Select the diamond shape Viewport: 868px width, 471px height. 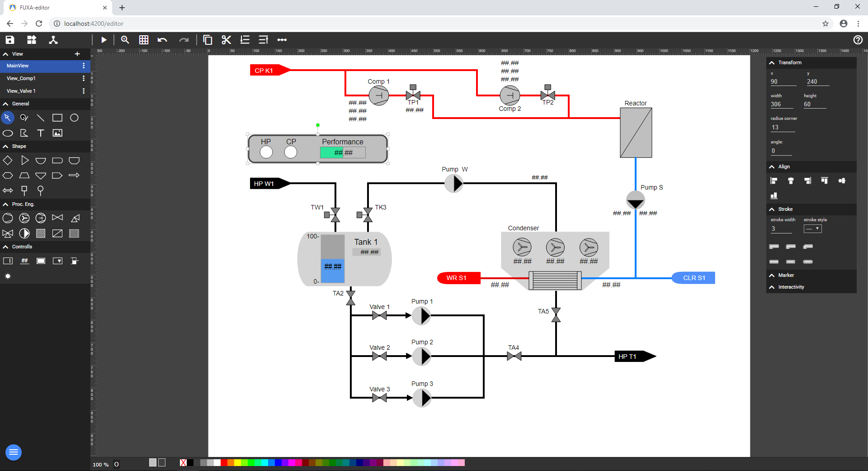coord(8,160)
